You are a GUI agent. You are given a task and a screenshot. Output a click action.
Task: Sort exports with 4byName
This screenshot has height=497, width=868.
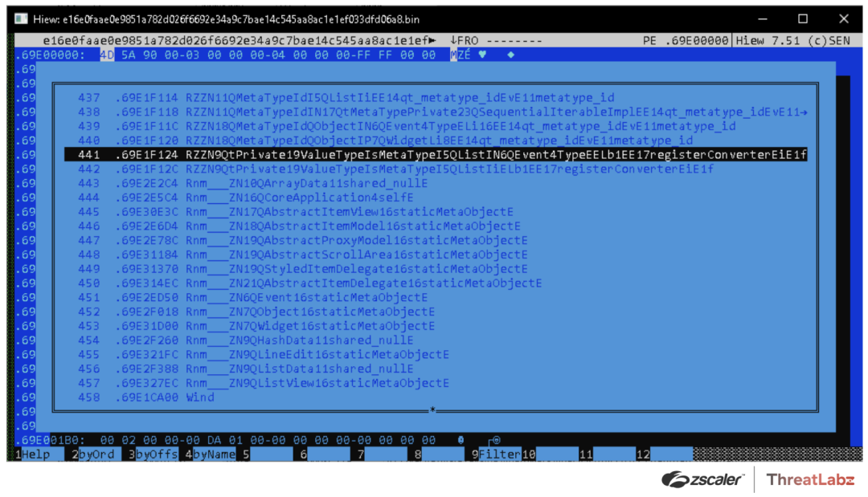coord(211,454)
